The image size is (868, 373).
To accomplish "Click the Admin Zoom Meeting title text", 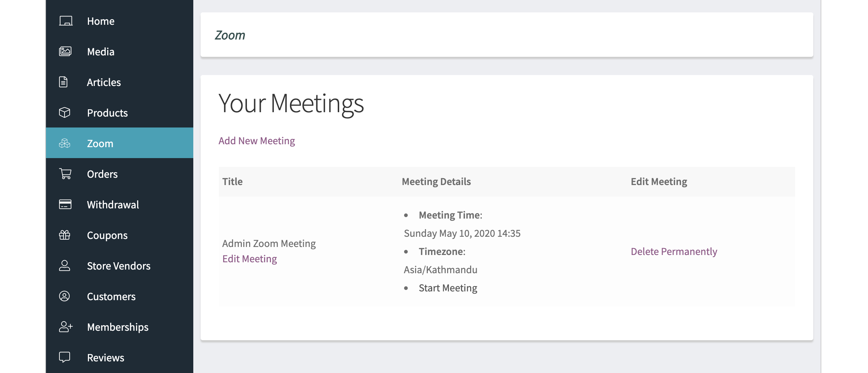I will coord(269,244).
